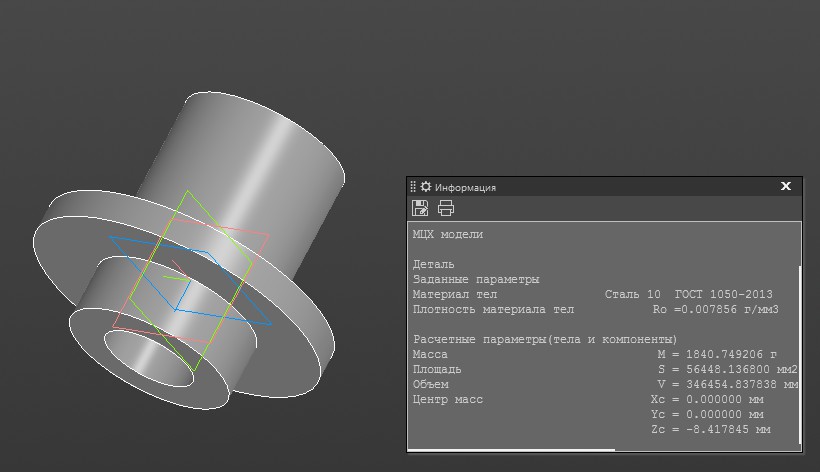Select 'Yc = 0.000000 мм' value
Viewport: 820px width, 472px height.
coord(707,415)
